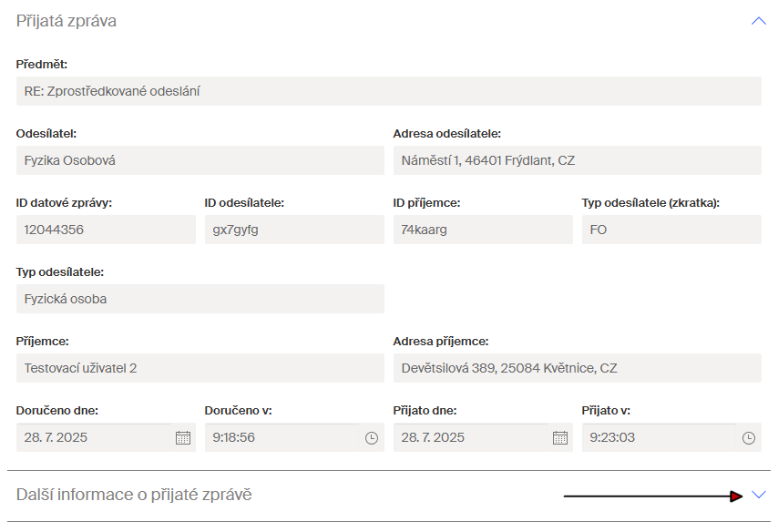This screenshot has width=778, height=532.
Task: Click the ID příjemce field 74kaarg
Action: tap(483, 230)
